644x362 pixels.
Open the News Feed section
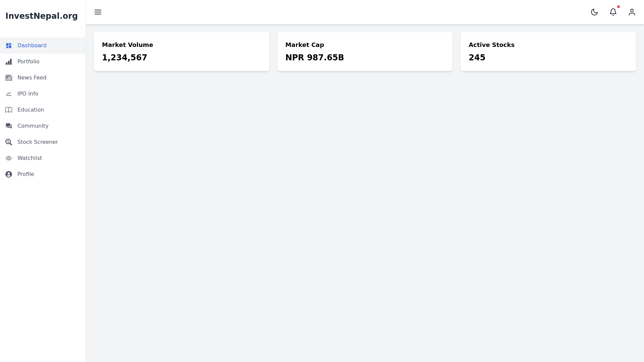click(32, 78)
